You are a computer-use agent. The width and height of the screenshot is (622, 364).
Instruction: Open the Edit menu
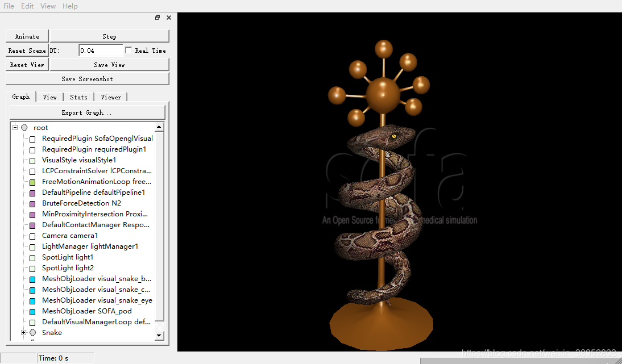[27, 6]
